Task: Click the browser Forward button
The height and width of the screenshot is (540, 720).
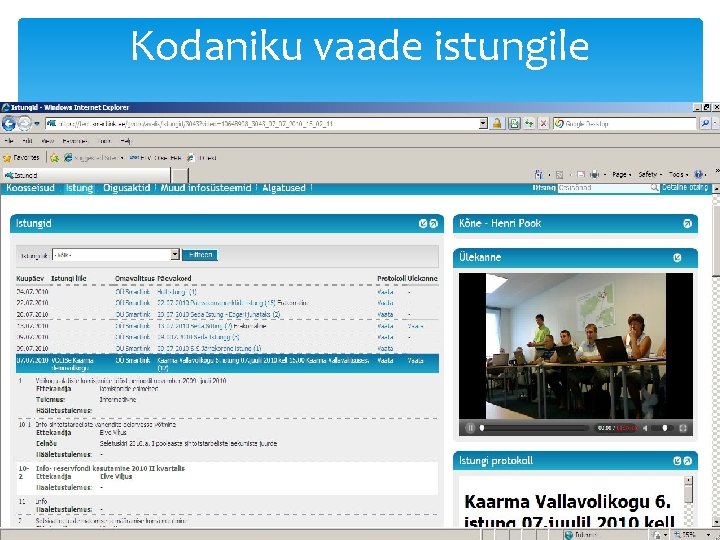Action: click(25, 123)
